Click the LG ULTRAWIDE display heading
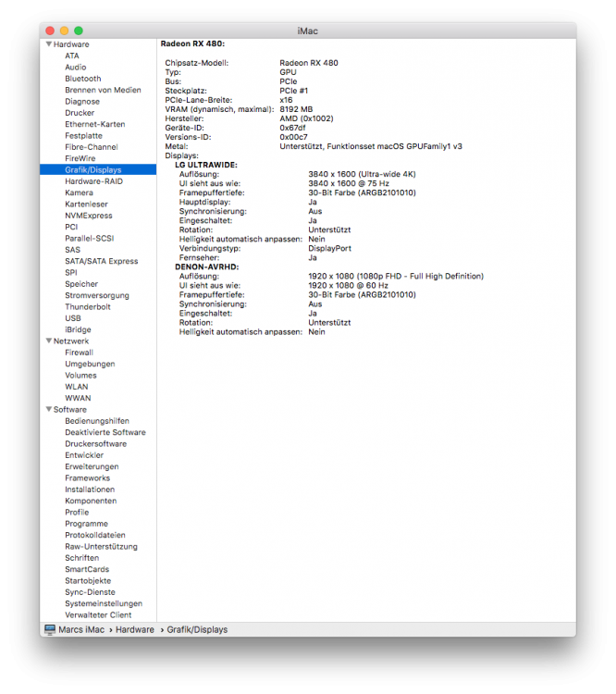616x694 pixels. 206,165
